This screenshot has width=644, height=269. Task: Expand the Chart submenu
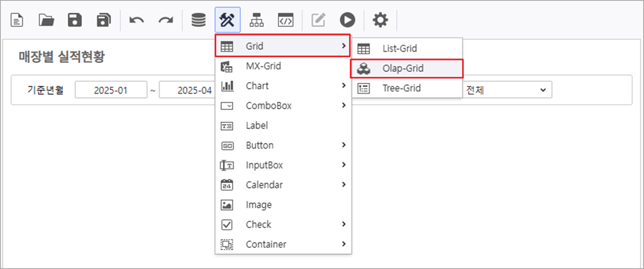[283, 86]
